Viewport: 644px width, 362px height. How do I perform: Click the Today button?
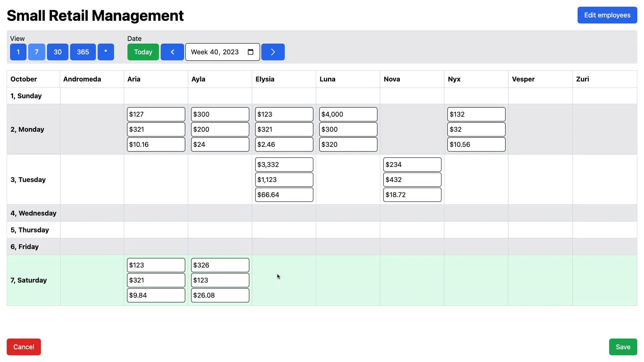143,52
